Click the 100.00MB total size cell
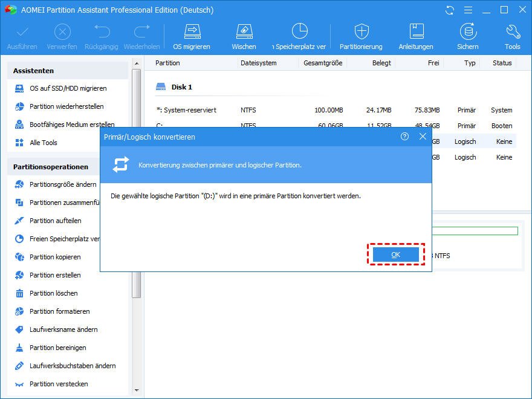532x399 pixels. [x=329, y=110]
